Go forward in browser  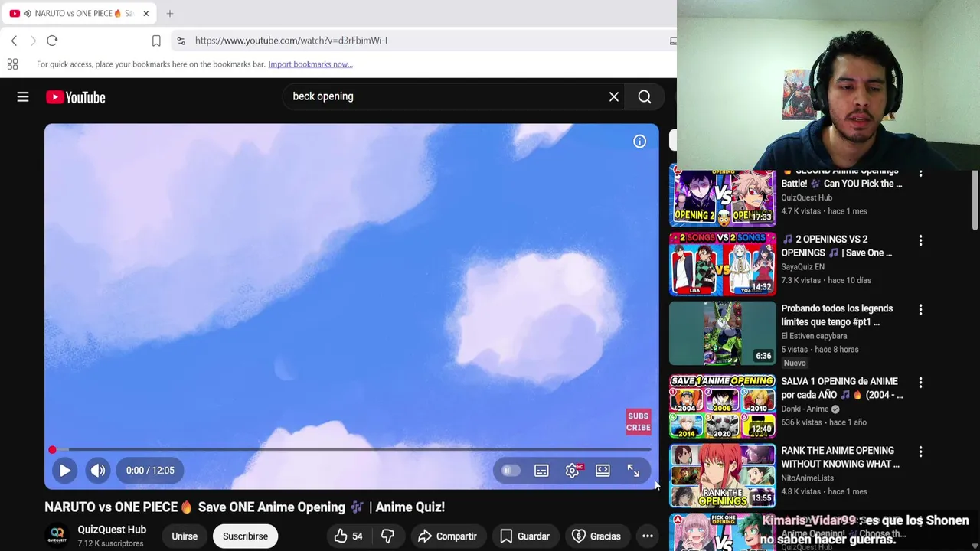click(33, 41)
